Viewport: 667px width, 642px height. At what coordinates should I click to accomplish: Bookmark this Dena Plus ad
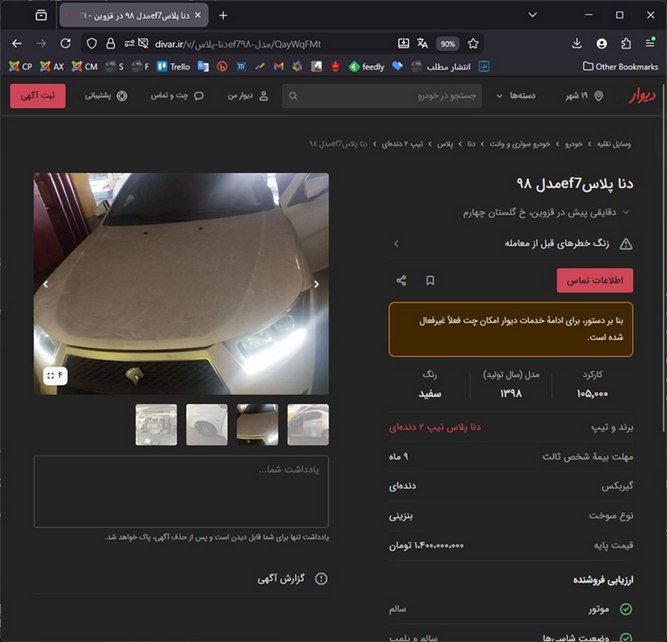tap(430, 281)
